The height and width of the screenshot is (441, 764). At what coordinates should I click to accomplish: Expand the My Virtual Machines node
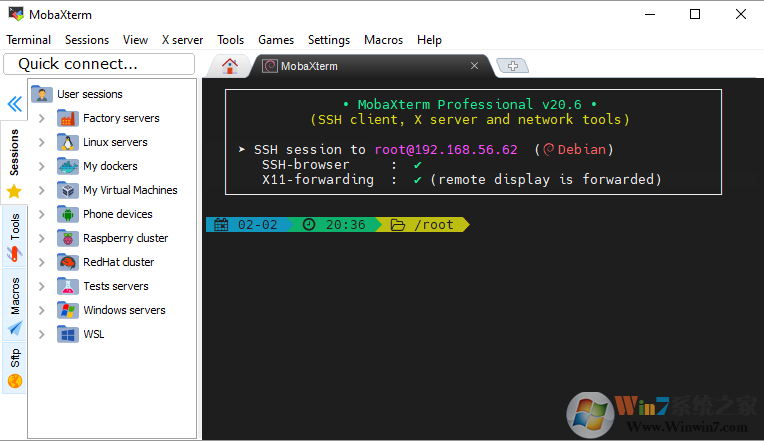[42, 190]
